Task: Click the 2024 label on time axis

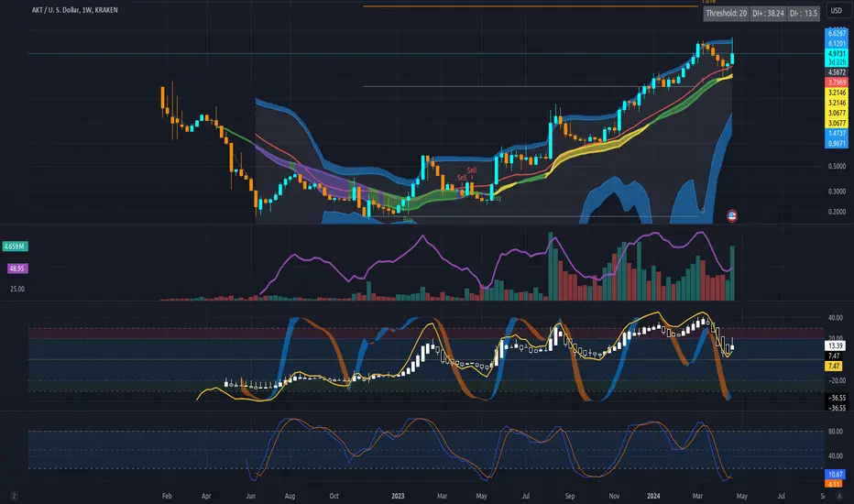Action: point(653,496)
